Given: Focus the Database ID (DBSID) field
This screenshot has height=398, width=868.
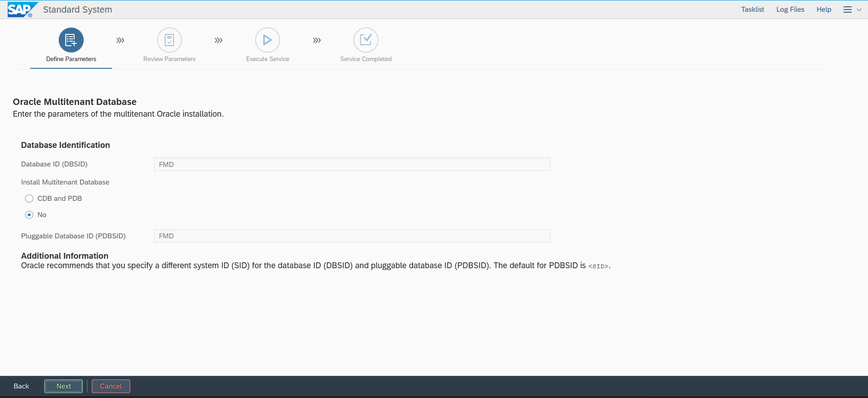Looking at the screenshot, I should pos(352,164).
